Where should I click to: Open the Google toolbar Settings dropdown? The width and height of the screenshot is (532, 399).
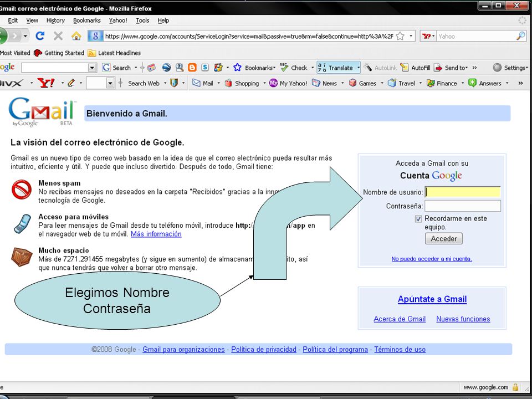pyautogui.click(x=510, y=68)
